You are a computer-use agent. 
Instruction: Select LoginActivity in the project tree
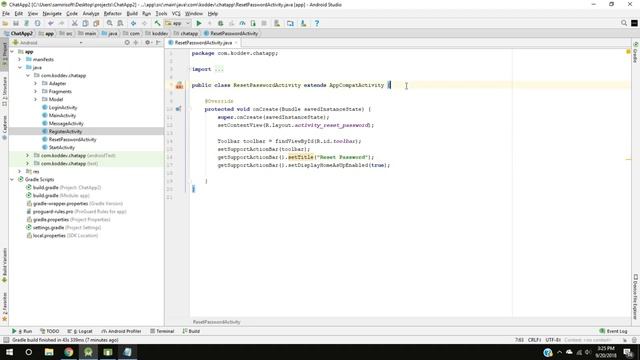pos(60,107)
